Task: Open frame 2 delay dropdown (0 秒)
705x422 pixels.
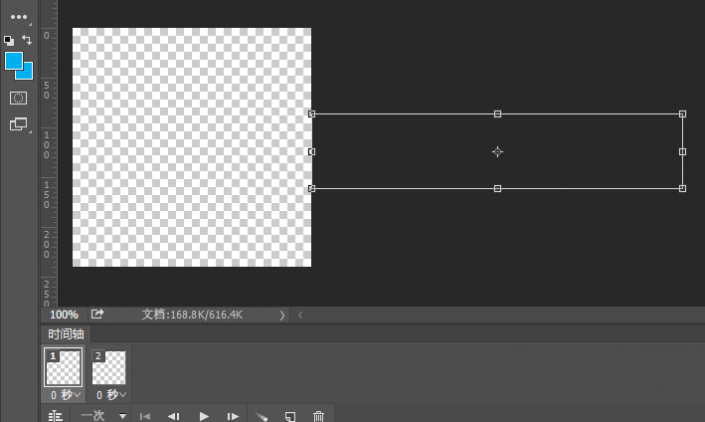Action: (111, 395)
